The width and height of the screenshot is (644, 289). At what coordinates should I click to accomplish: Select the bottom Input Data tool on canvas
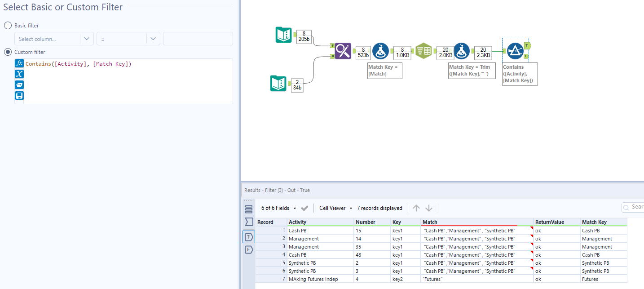pos(278,84)
